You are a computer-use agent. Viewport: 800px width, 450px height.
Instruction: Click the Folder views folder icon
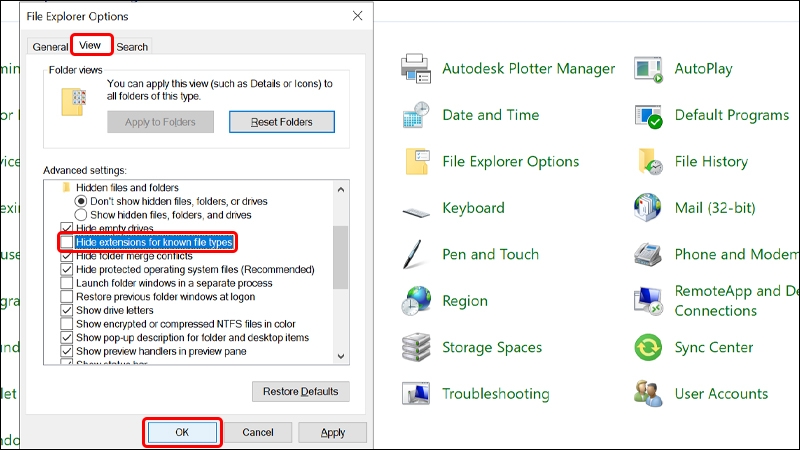point(73,102)
